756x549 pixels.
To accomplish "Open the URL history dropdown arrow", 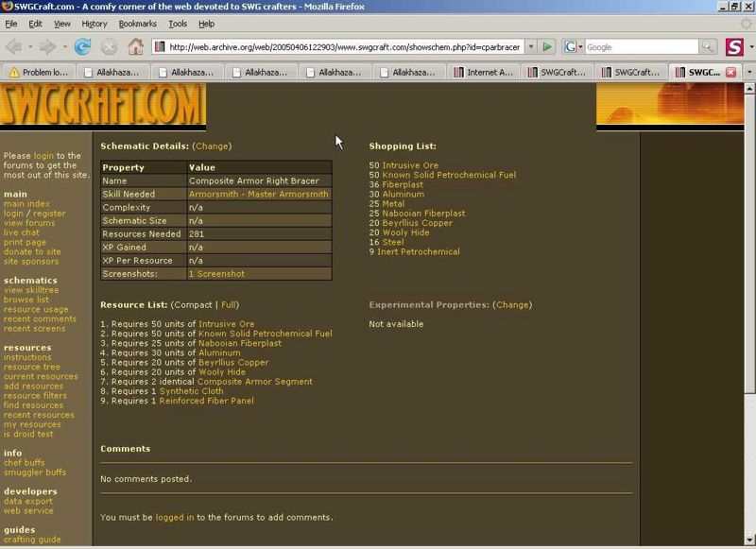I will point(531,46).
